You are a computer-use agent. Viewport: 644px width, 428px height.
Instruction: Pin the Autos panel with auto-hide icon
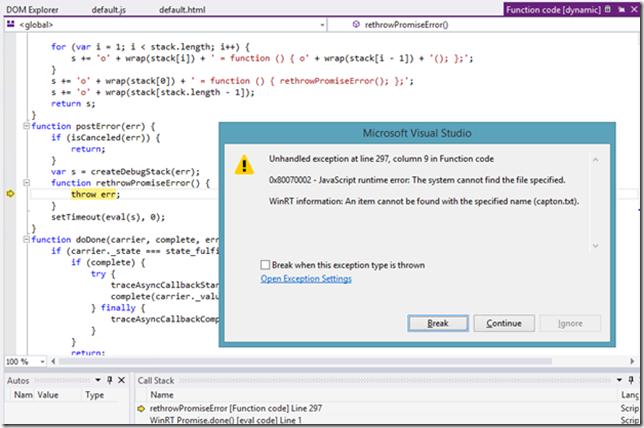tap(110, 380)
